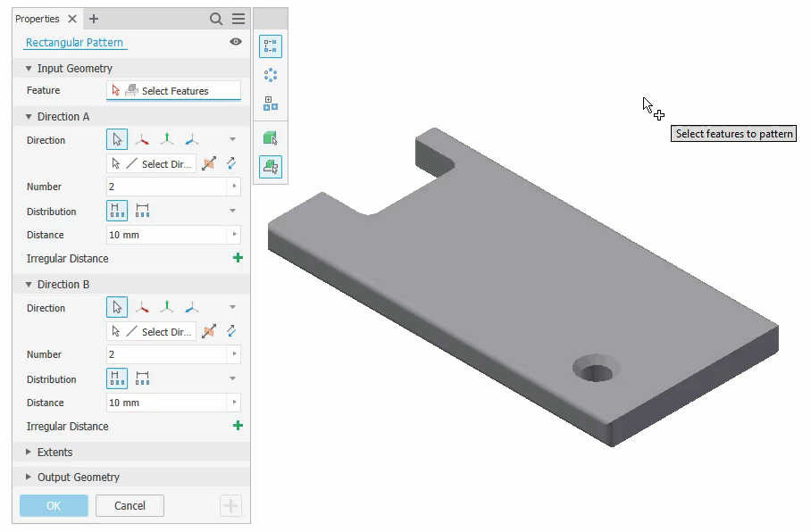The width and height of the screenshot is (811, 532).
Task: Choose the pattern features mode icon
Action: pyautogui.click(x=271, y=167)
